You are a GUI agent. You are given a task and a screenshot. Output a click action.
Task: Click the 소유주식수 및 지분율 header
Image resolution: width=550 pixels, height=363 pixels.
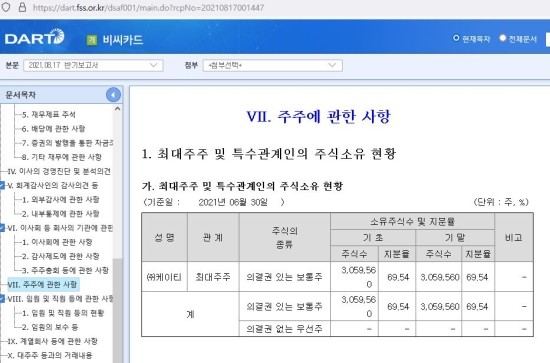(412, 221)
